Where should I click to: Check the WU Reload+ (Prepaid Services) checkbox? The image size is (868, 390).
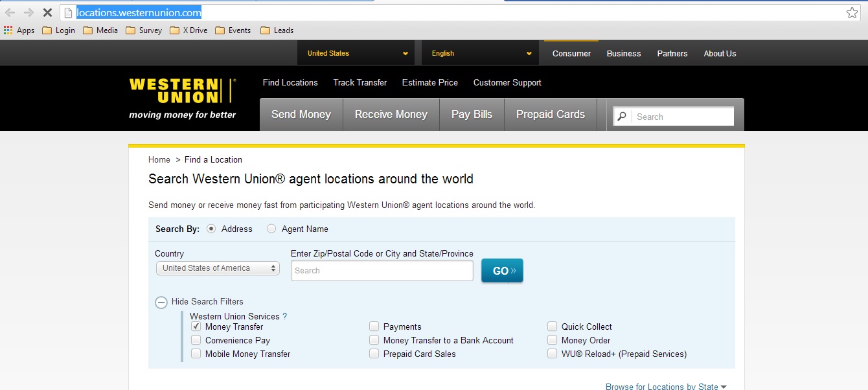click(x=552, y=354)
